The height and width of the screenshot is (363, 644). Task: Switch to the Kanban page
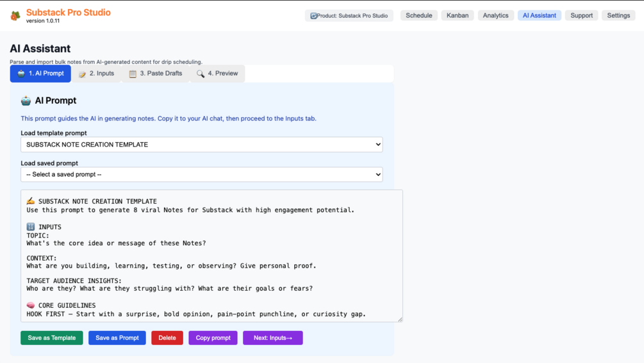tap(458, 15)
